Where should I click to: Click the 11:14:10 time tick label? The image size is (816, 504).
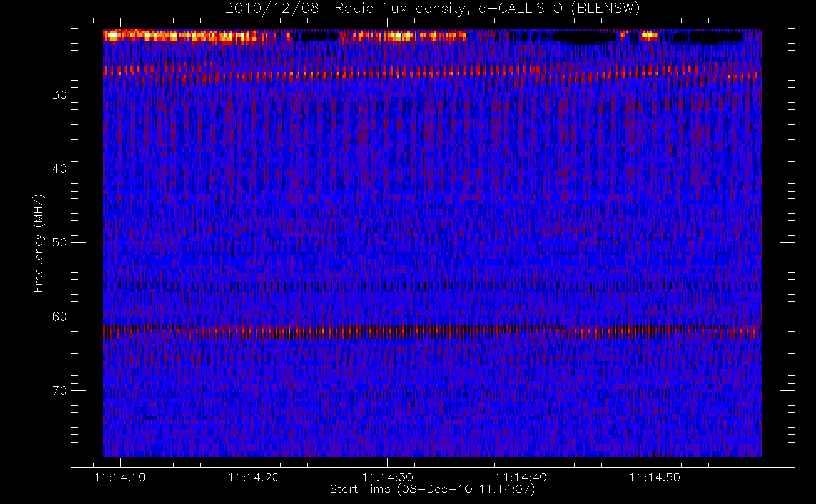click(120, 477)
